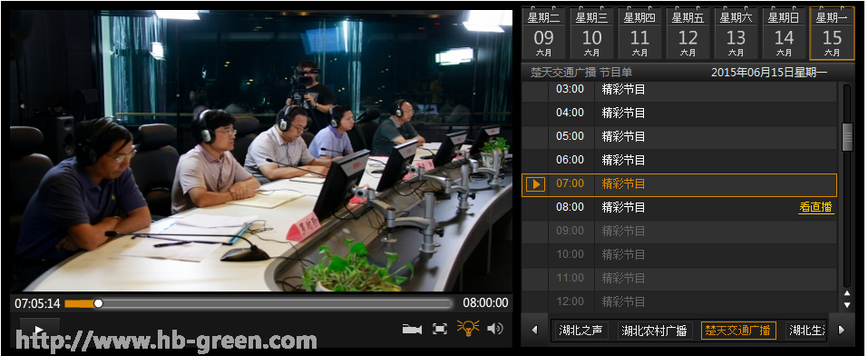Select the 湖北之声 channel tab
The width and height of the screenshot is (868, 356).
click(580, 331)
